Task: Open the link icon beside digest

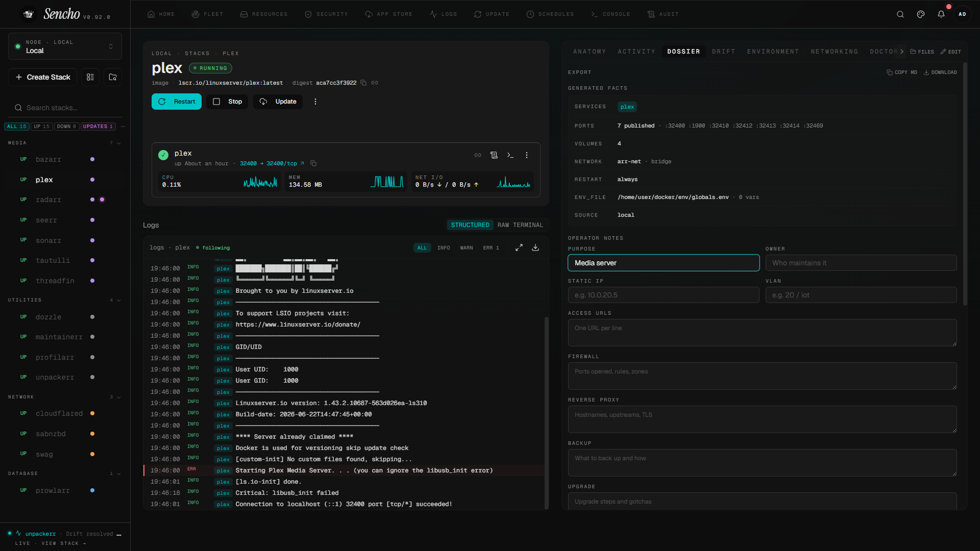Action: (375, 83)
